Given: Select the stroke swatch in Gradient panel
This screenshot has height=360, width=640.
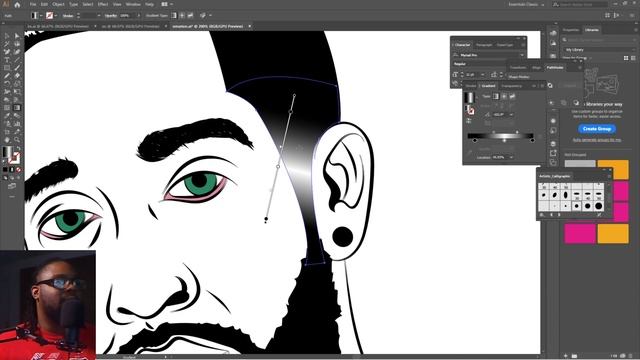Looking at the screenshot, I should (x=471, y=110).
